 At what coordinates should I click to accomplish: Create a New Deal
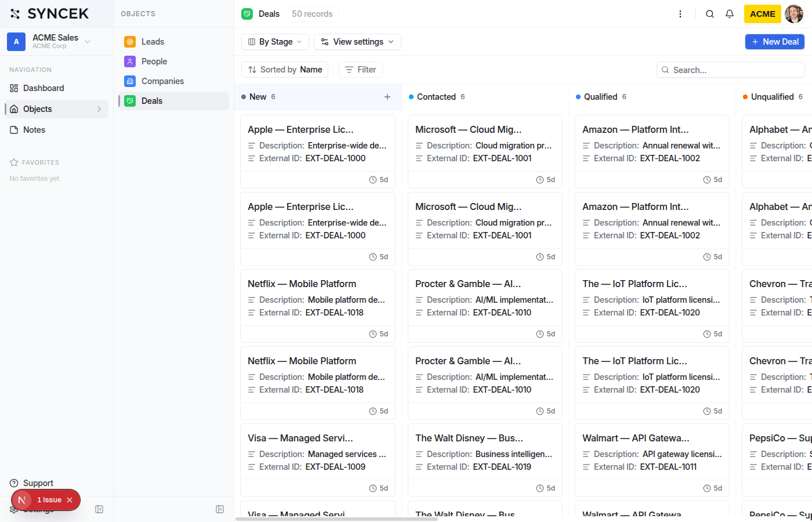click(x=775, y=42)
